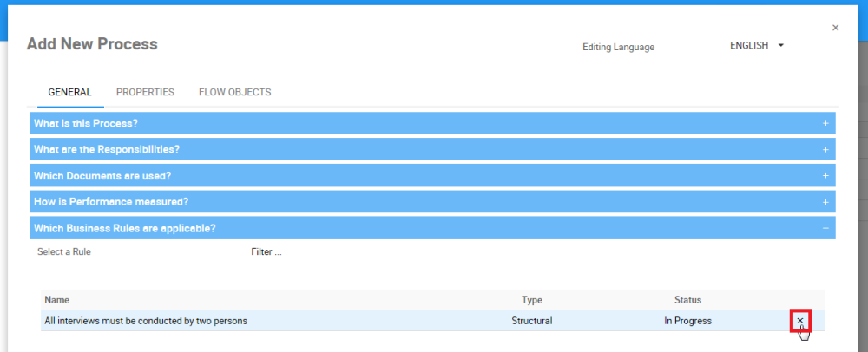Remove the 'All interviews' rule with its X icon
The image size is (868, 352).
(x=800, y=321)
